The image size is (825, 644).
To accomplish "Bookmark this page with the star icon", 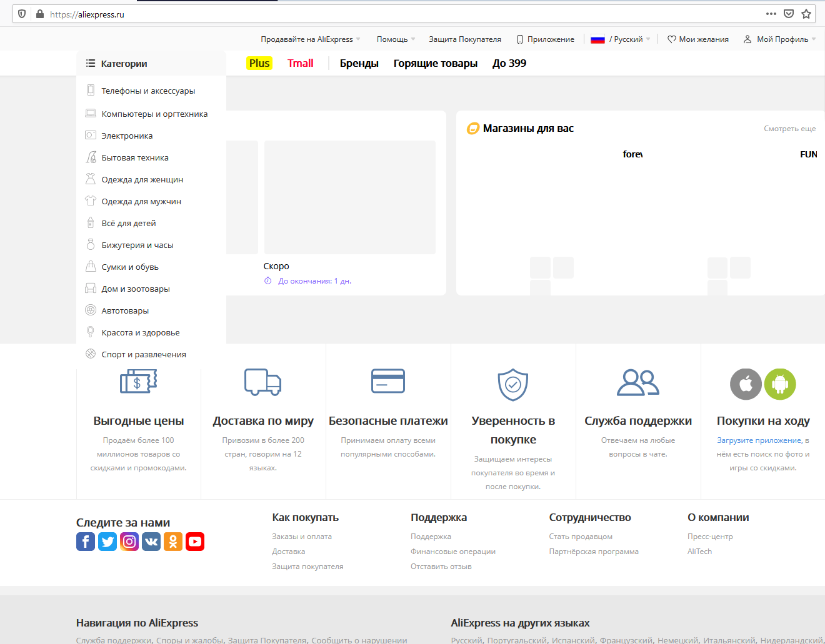I will point(806,14).
